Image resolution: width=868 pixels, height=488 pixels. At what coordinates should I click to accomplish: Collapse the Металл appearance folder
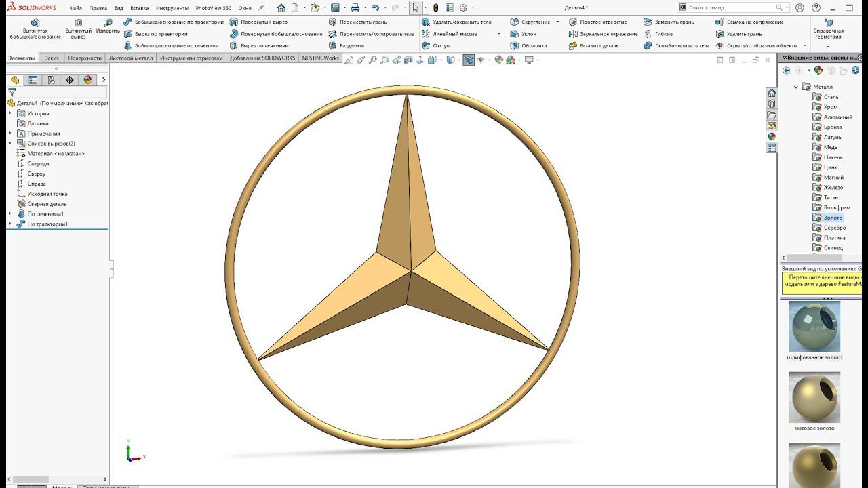point(796,87)
